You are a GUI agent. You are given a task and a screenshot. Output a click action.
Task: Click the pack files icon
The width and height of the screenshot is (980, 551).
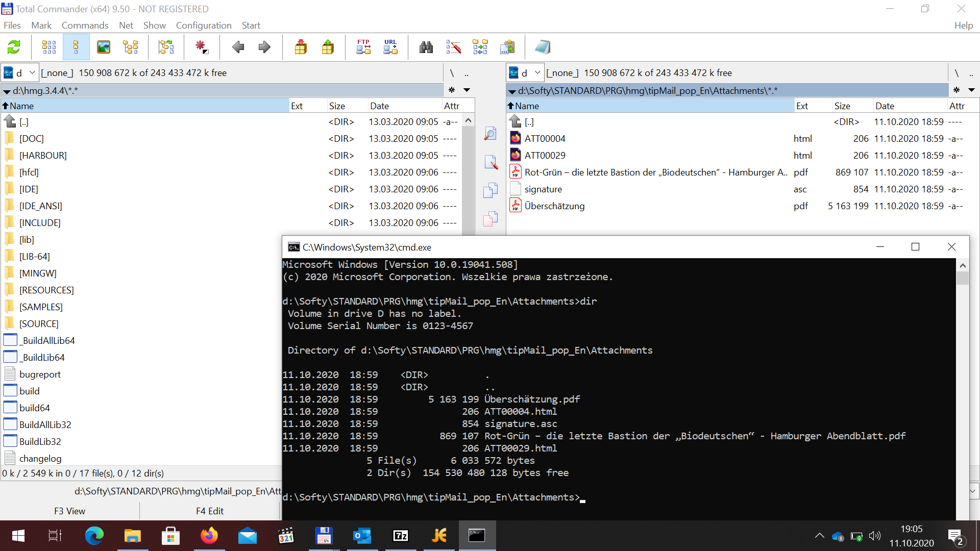(301, 47)
